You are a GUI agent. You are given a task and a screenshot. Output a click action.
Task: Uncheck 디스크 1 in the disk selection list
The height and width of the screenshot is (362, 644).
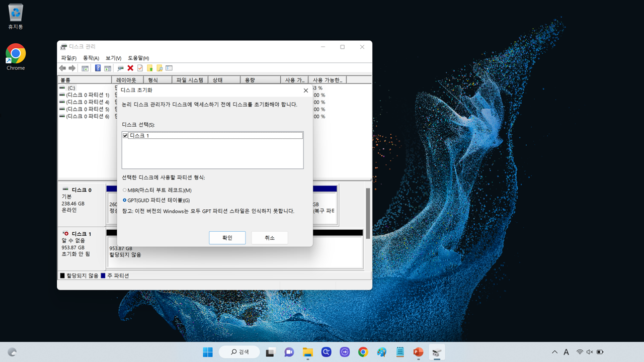point(125,135)
